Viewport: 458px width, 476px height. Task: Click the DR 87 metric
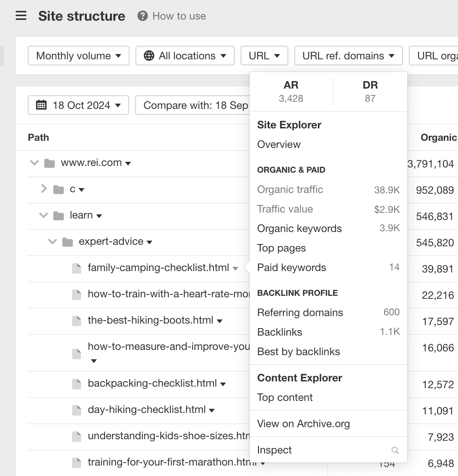point(370,92)
